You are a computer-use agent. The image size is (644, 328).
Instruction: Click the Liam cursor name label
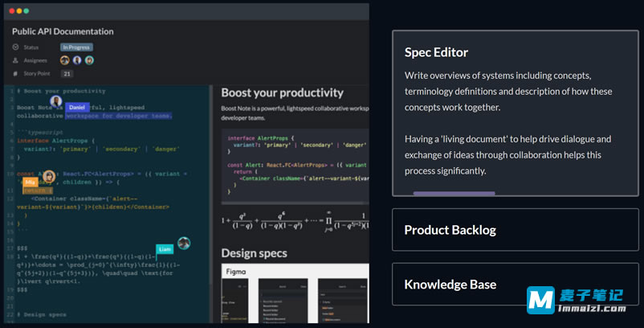tap(165, 249)
